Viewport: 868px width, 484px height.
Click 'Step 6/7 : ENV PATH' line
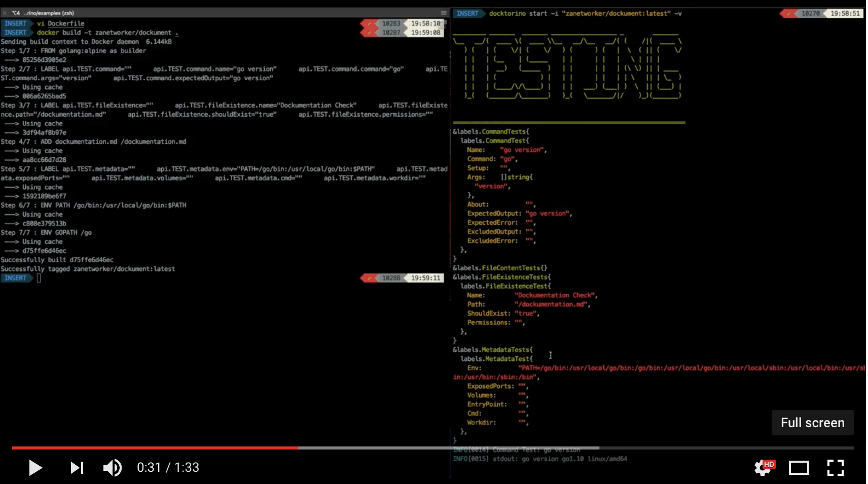click(x=93, y=205)
